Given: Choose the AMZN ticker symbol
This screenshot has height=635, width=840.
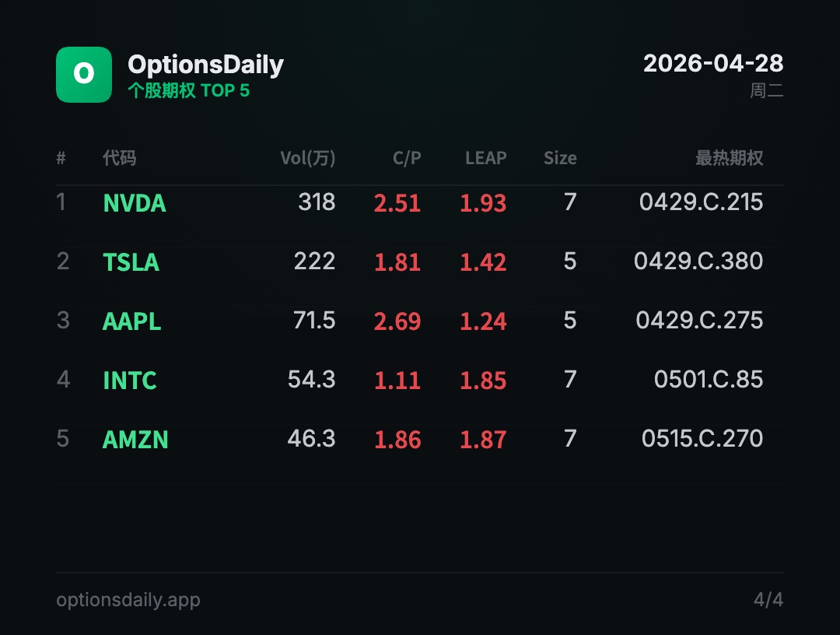Looking at the screenshot, I should click(x=135, y=440).
